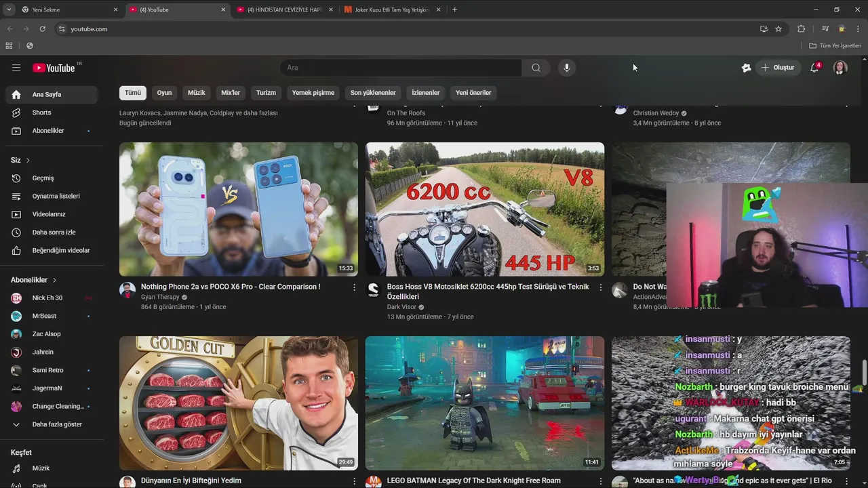Open Tüm Yer İşaretleri bookmarks folder
868x488 pixels.
[835, 45]
